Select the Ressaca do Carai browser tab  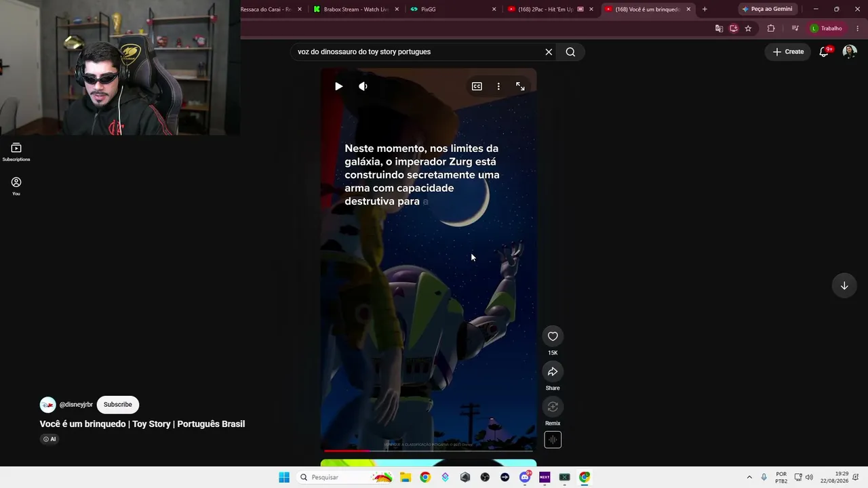271,9
